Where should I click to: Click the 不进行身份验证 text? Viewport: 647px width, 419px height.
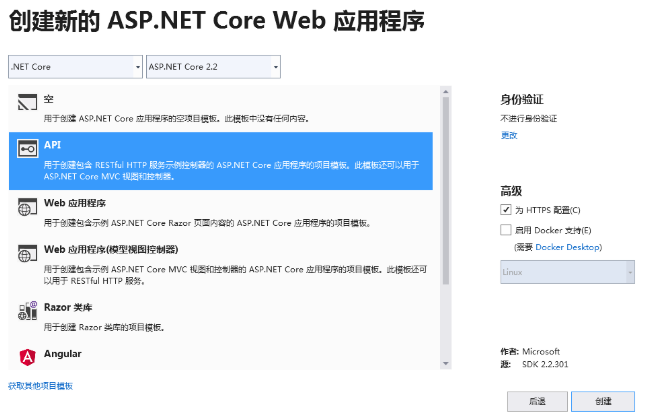pyautogui.click(x=529, y=119)
